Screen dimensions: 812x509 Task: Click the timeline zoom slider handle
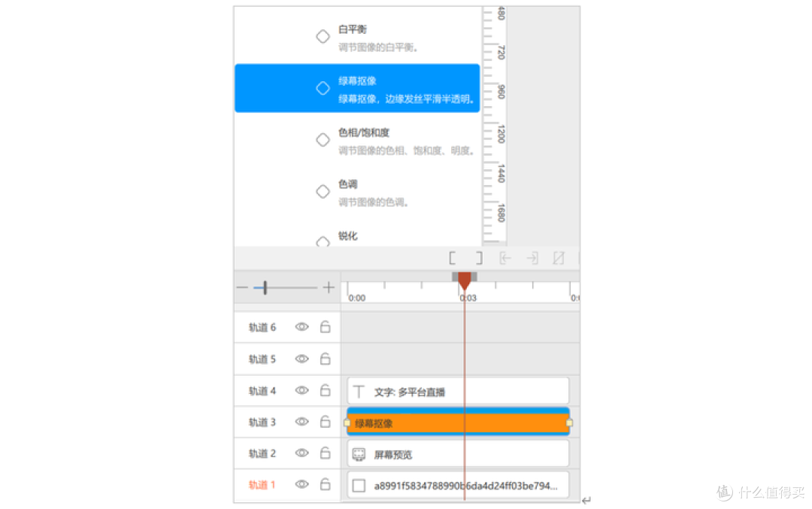265,287
